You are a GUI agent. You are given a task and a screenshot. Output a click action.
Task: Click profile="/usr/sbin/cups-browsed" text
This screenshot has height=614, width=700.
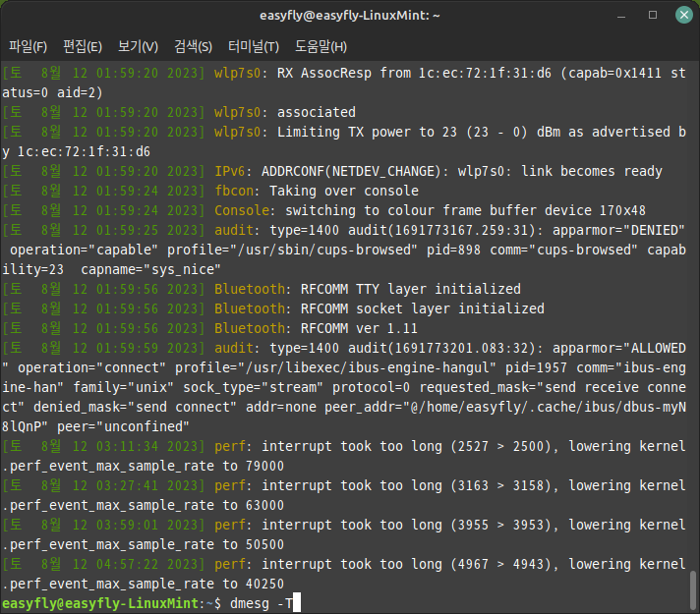pos(292,250)
